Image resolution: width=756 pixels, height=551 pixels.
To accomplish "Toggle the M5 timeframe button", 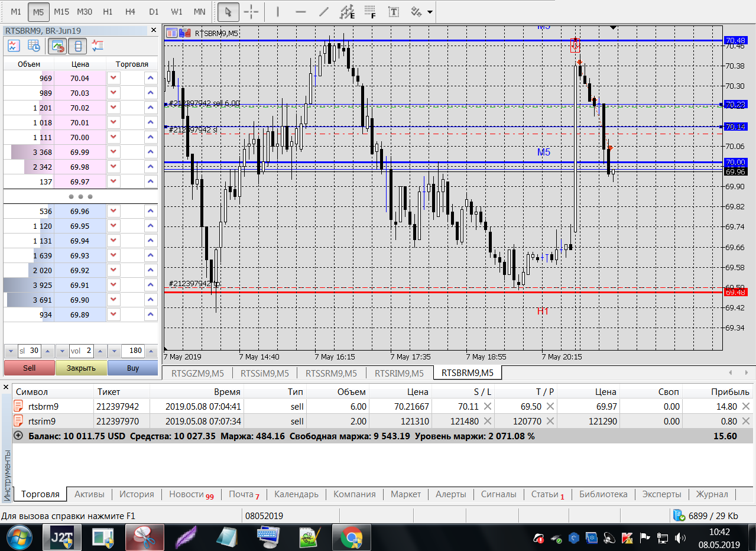I will (x=38, y=12).
